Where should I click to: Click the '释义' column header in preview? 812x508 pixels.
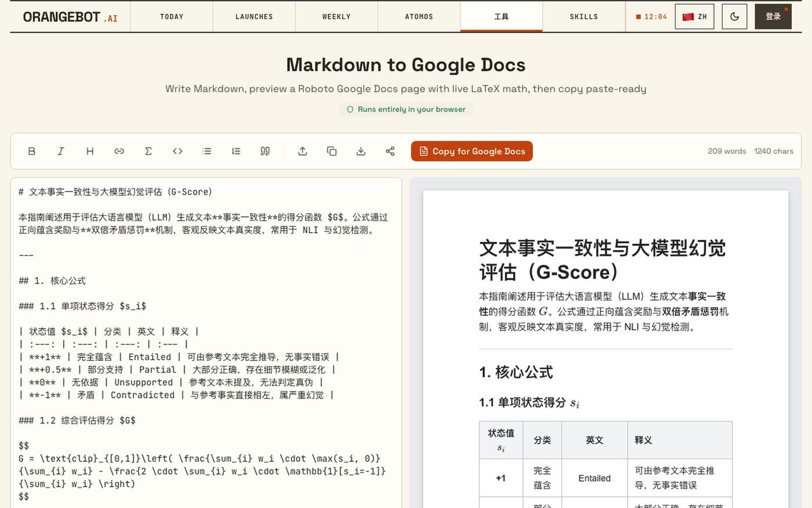tap(680, 440)
